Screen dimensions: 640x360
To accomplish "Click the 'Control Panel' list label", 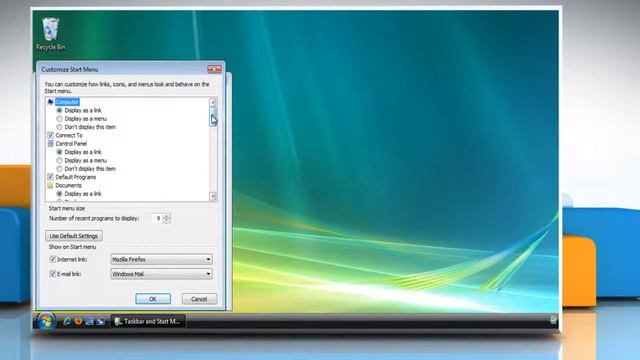I will coord(71,144).
